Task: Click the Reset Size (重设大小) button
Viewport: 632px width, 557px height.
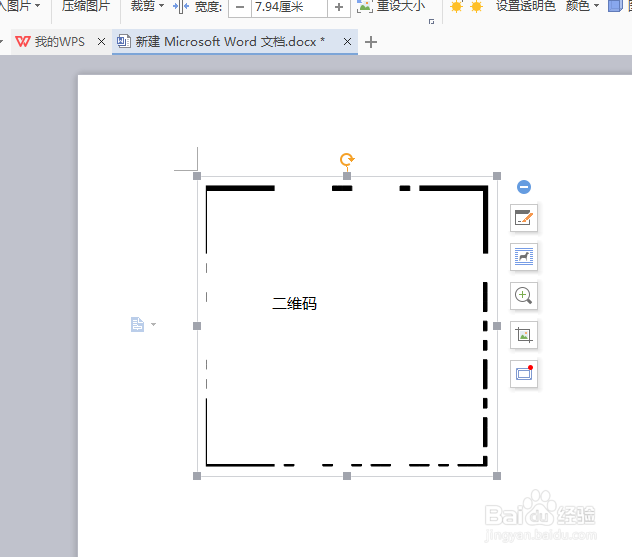Action: coord(391,6)
